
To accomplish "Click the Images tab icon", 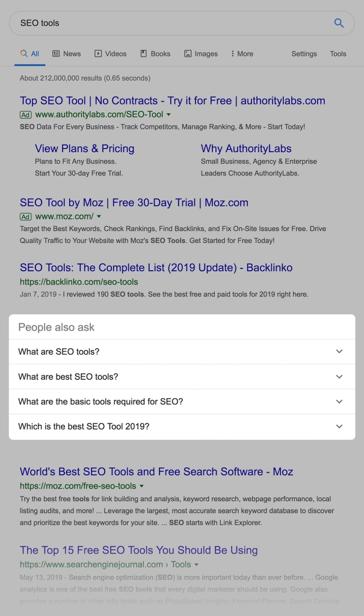I will click(x=188, y=54).
